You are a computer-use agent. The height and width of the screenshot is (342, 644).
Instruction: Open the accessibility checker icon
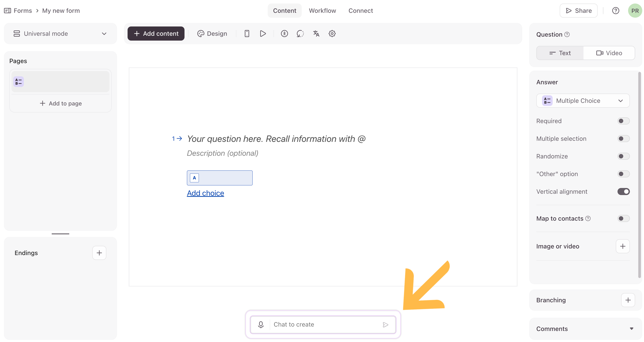[x=284, y=34]
